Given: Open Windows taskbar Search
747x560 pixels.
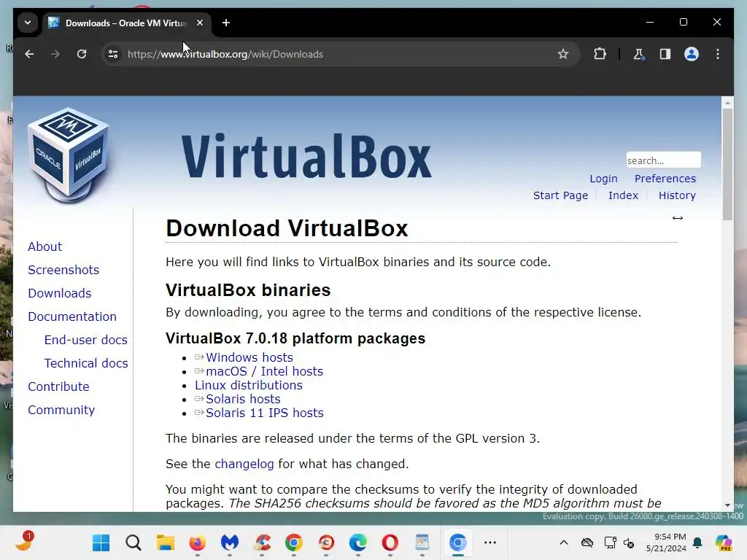Looking at the screenshot, I should point(133,542).
